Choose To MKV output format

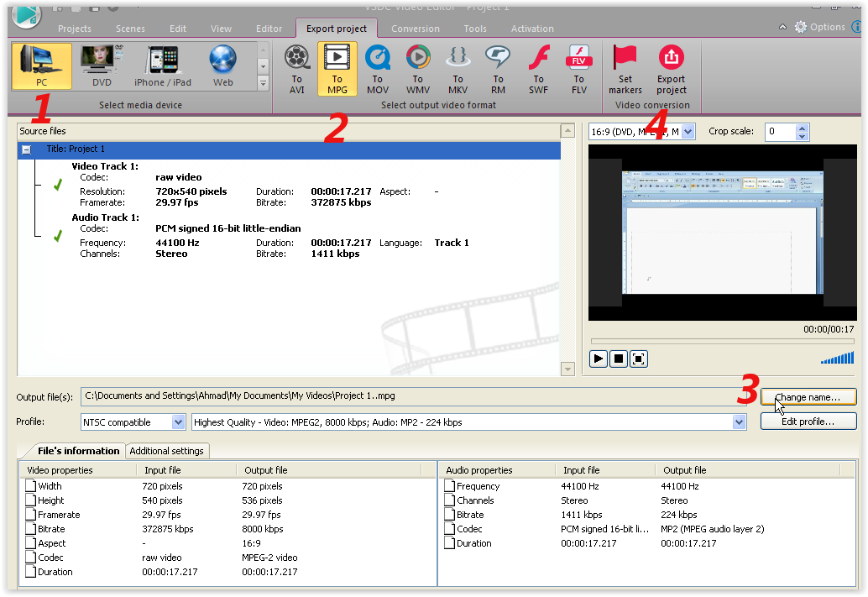(x=458, y=69)
